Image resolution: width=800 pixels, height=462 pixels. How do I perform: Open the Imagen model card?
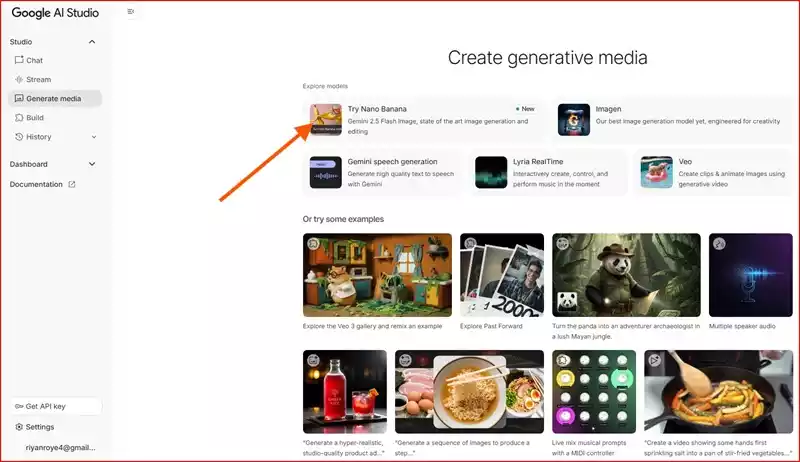[x=672, y=120]
